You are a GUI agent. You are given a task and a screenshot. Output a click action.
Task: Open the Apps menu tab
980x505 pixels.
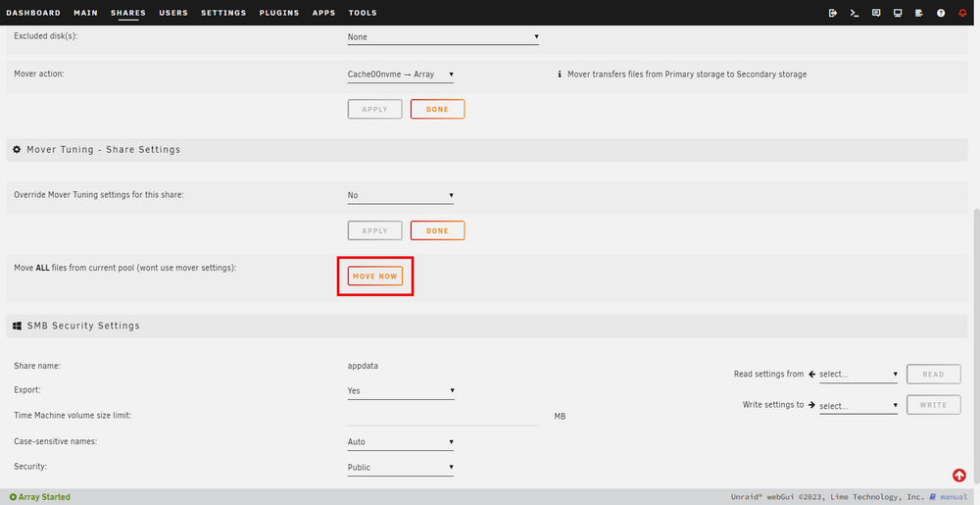coord(323,13)
